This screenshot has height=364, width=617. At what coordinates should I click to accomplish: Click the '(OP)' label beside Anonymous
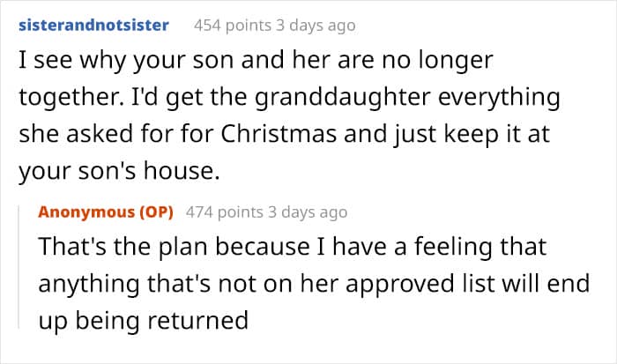point(157,212)
